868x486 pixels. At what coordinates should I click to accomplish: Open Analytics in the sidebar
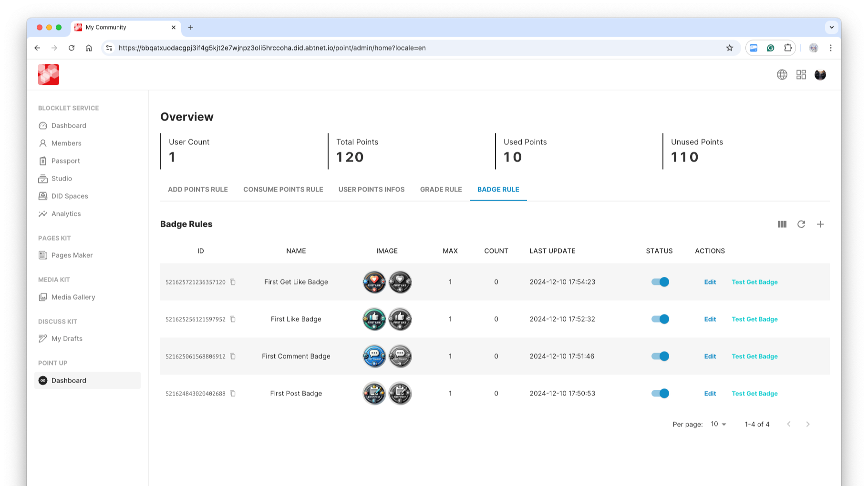point(66,214)
